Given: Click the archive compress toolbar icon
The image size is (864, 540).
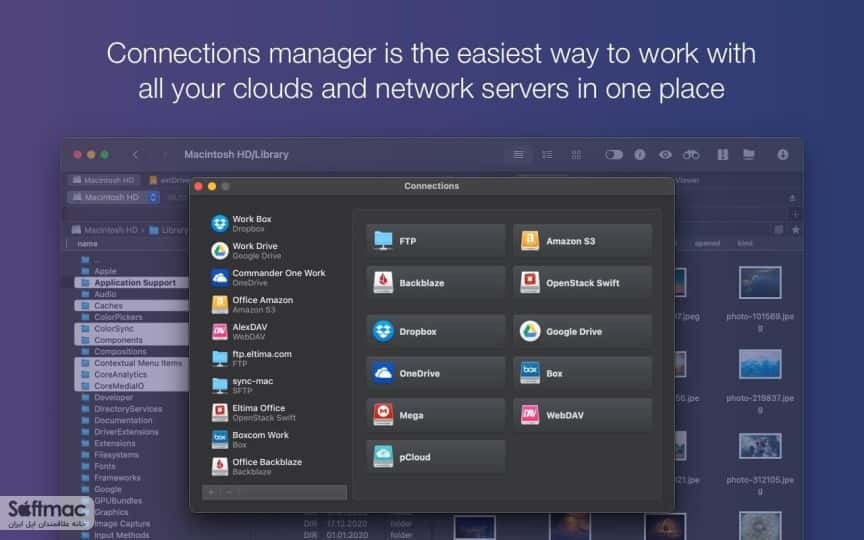Looking at the screenshot, I should [x=722, y=155].
